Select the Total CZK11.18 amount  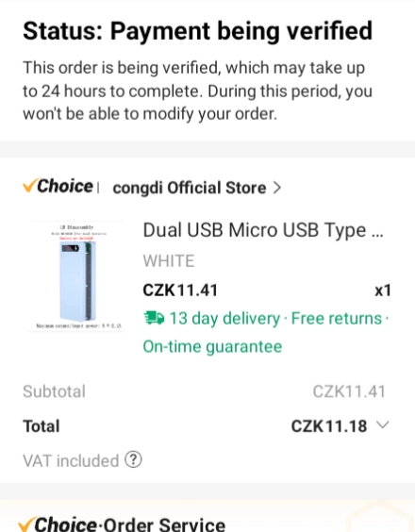coord(329,426)
